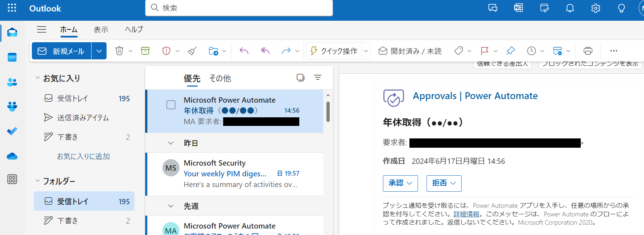Open the 拒否 dropdown

[444, 183]
